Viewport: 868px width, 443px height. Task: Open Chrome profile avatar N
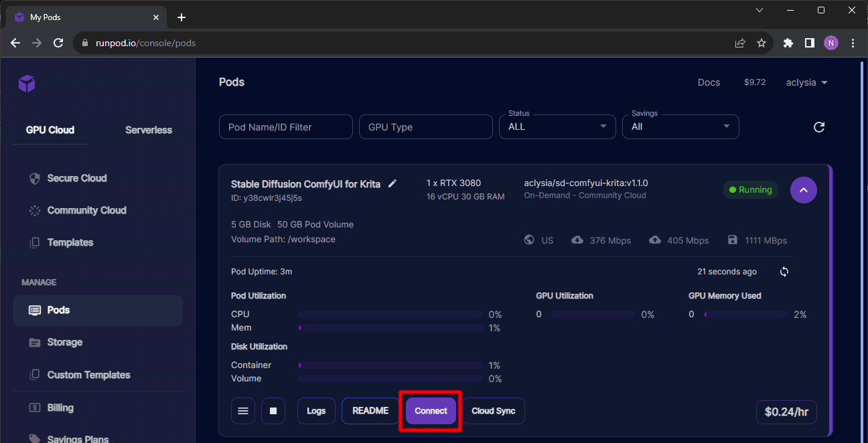831,43
